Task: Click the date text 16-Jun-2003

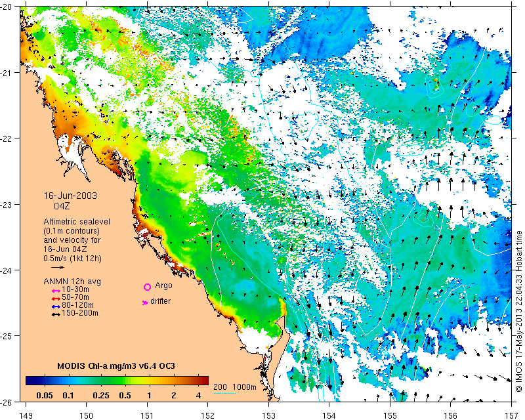Action: tap(70, 196)
